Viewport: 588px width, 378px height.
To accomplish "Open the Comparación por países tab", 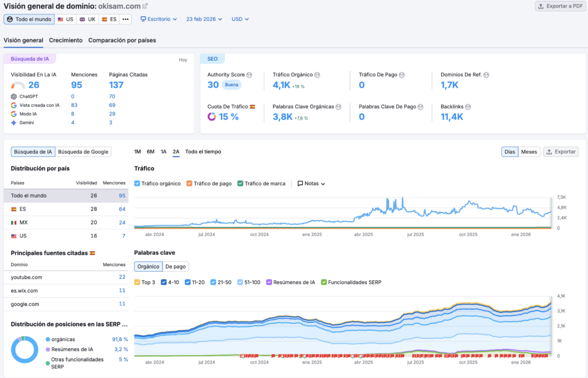I will click(x=122, y=40).
